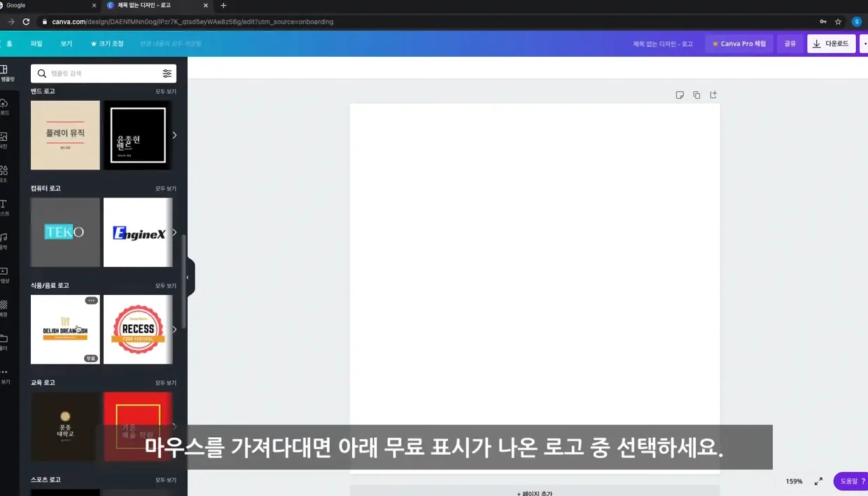This screenshot has height=496, width=868.
Task: Enter fullscreen presentation mode
Action: pyautogui.click(x=818, y=481)
